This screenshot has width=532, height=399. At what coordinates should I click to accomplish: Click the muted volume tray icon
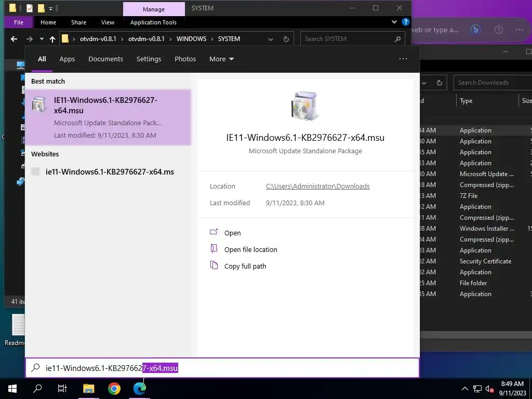click(489, 389)
